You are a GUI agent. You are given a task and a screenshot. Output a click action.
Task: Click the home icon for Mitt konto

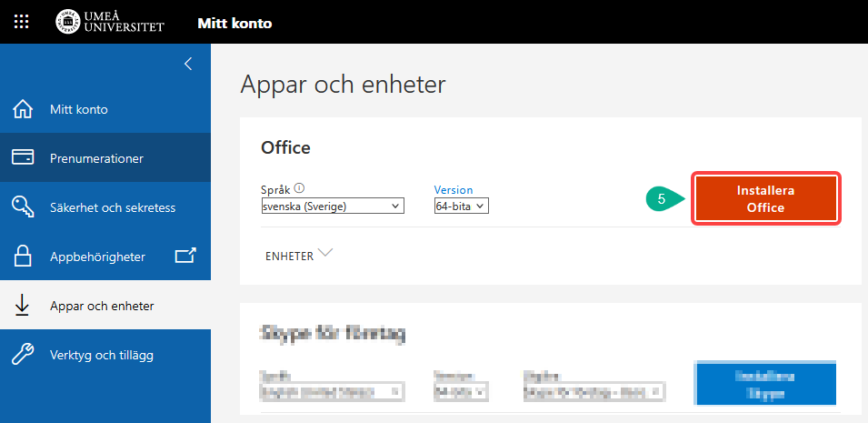pos(23,109)
